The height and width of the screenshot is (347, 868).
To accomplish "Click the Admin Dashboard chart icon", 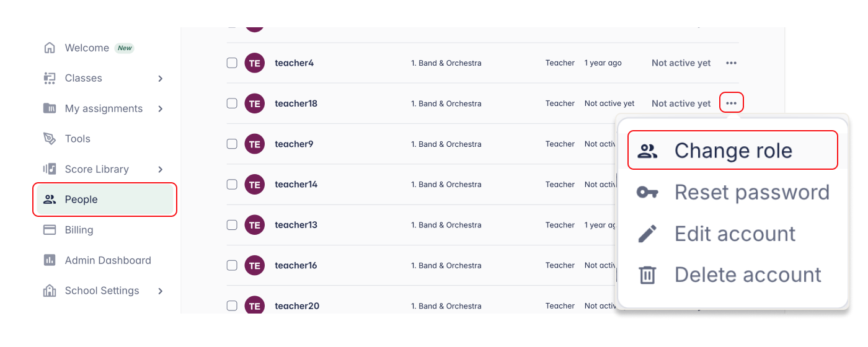I will coord(50,260).
